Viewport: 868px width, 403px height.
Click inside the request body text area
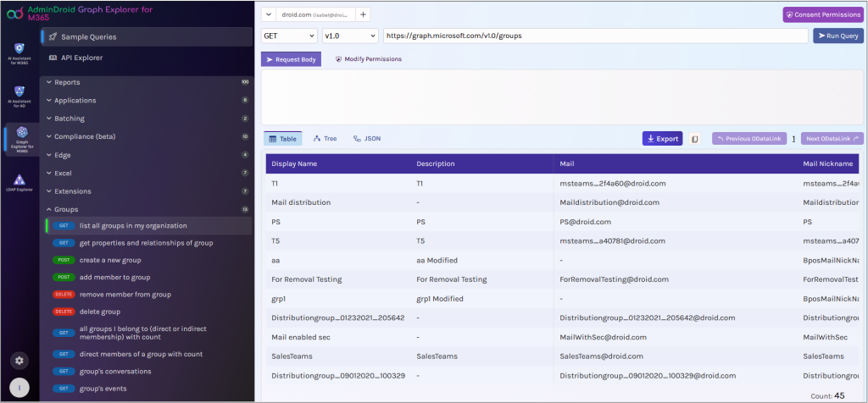coord(562,97)
